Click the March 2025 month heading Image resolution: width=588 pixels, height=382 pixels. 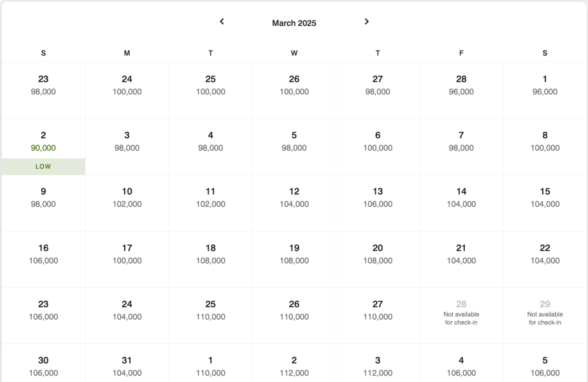coord(294,23)
